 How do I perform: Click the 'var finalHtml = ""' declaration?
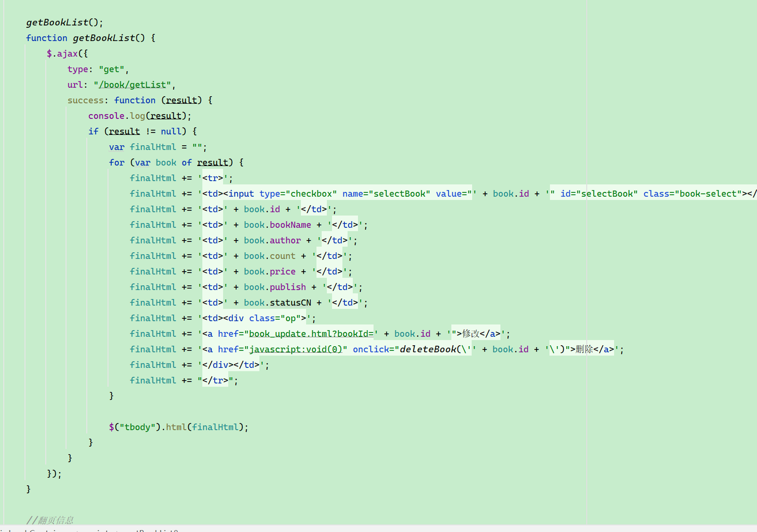(158, 147)
